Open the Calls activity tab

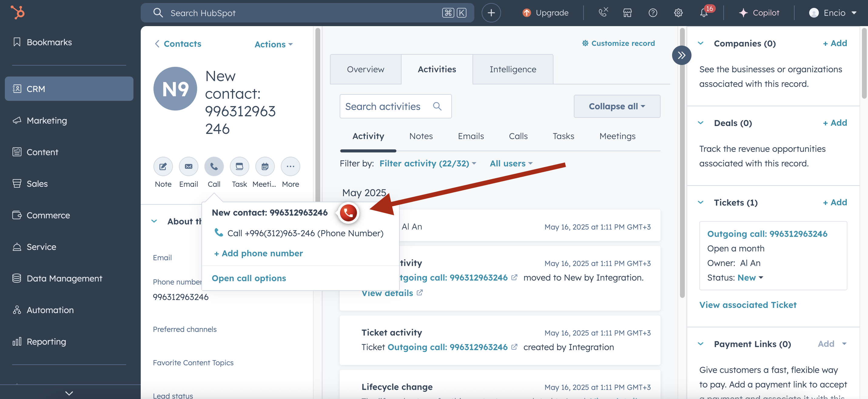(x=518, y=136)
